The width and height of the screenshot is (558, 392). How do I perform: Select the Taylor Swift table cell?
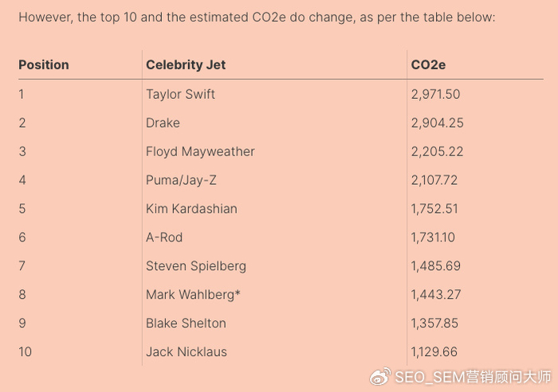(180, 94)
